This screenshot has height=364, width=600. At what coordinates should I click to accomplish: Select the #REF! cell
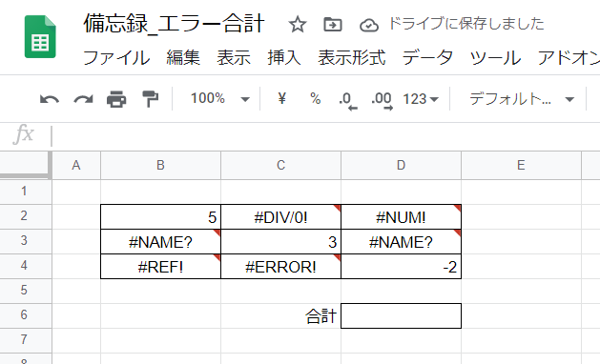[x=160, y=267]
